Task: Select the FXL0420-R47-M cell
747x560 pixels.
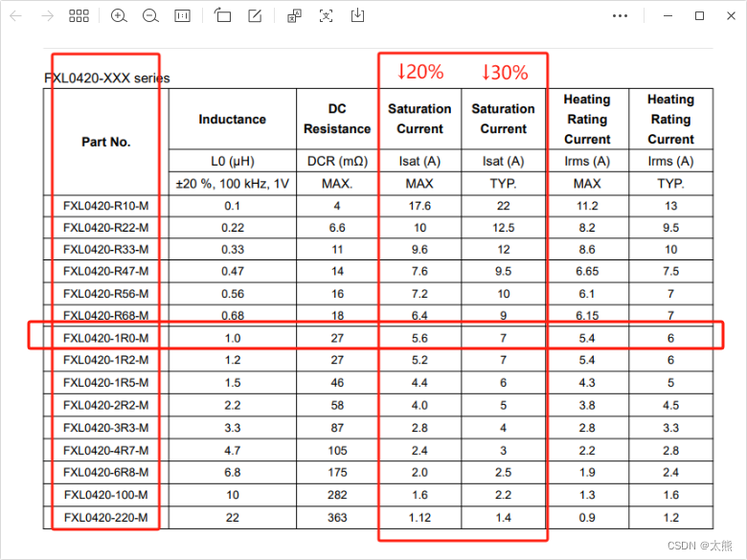Action: pyautogui.click(x=105, y=272)
